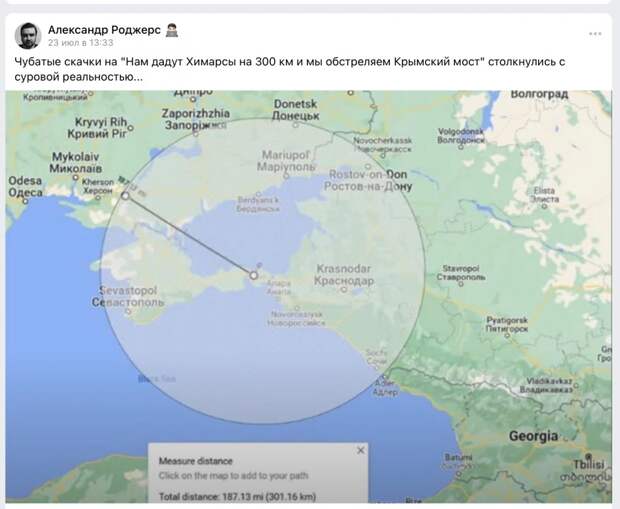The height and width of the screenshot is (509, 620).
Task: Click hint text 'Click on the map to add'
Action: 233,476
